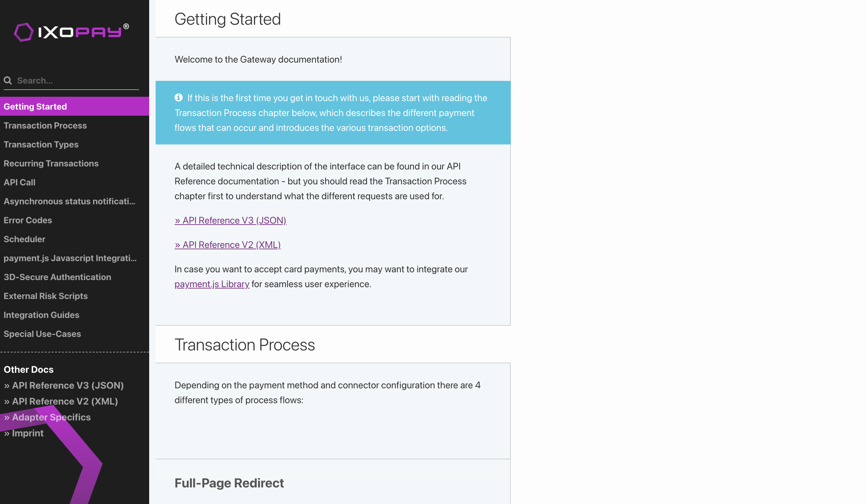Open Special Use-Cases sidebar item
Screen dimensions: 866x504
point(74,333)
